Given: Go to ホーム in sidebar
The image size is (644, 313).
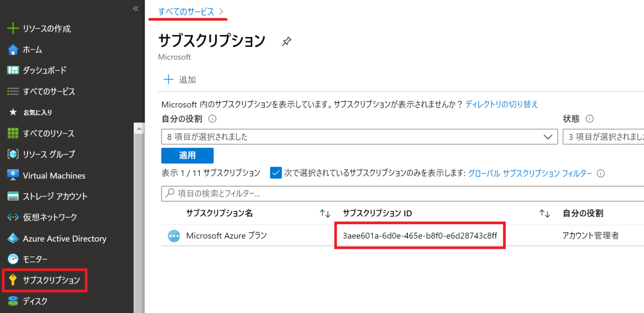Looking at the screenshot, I should (33, 50).
